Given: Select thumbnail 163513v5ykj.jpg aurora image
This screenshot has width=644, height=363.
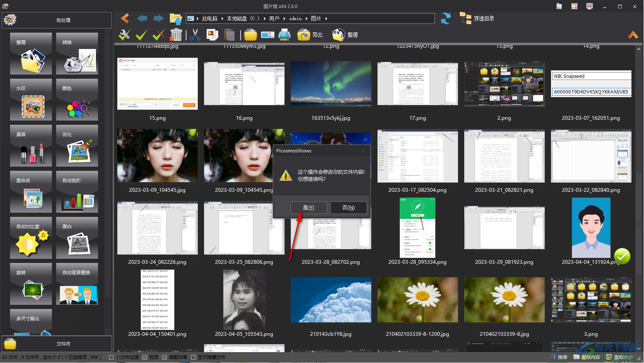Looking at the screenshot, I should point(331,84).
